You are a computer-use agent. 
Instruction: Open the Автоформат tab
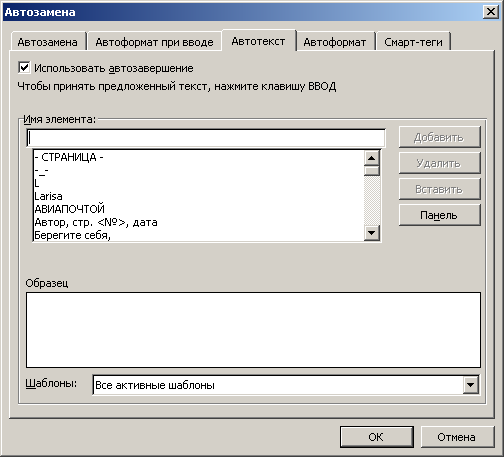coord(335,42)
